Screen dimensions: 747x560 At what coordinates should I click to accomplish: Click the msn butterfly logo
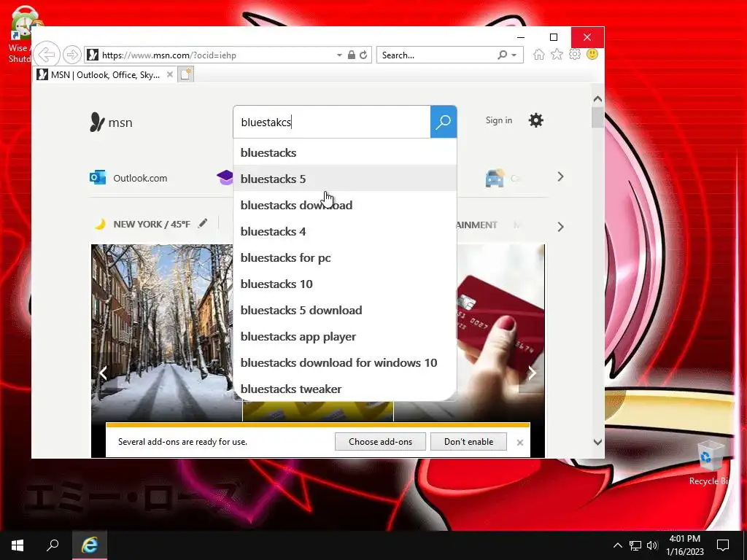pyautogui.click(x=111, y=122)
